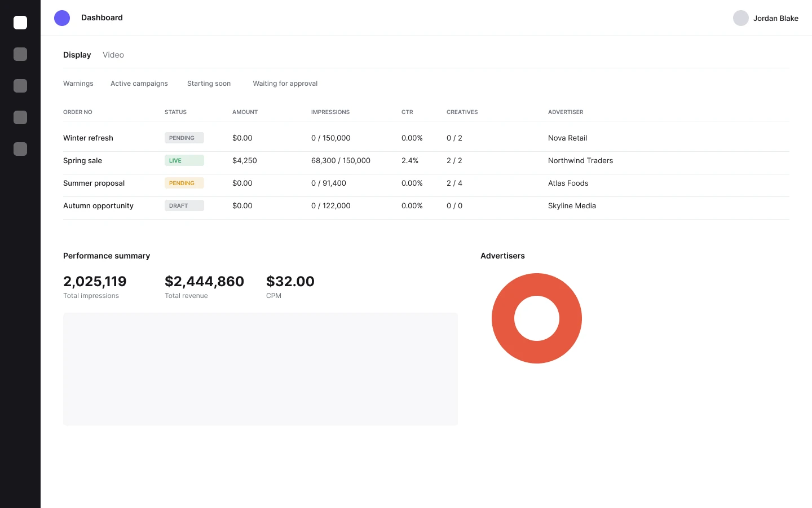812x508 pixels.
Task: Open the Winter refresh order
Action: point(88,138)
